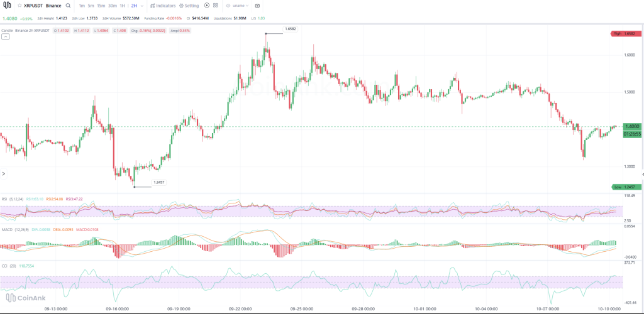The width and height of the screenshot is (644, 314).
Task: Click the 01:26:55 candle countdown label
Action: pos(631,134)
